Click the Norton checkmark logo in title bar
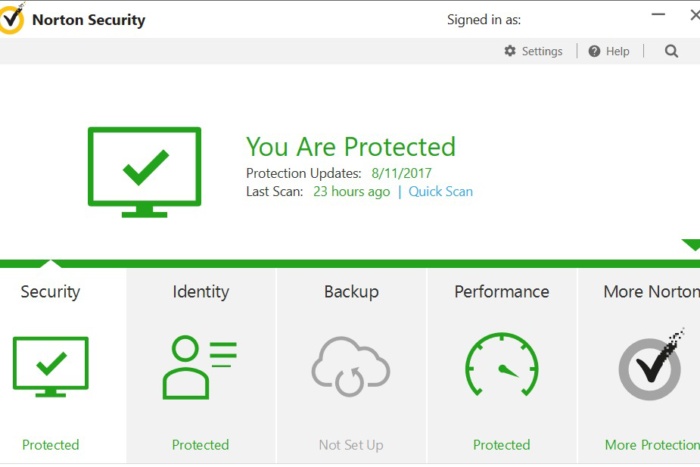 click(x=12, y=18)
